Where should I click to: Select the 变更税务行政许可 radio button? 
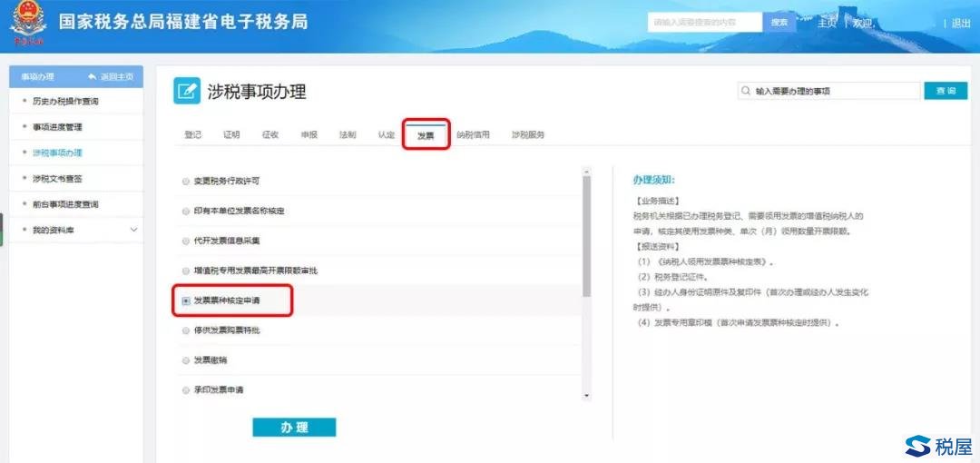pyautogui.click(x=186, y=182)
